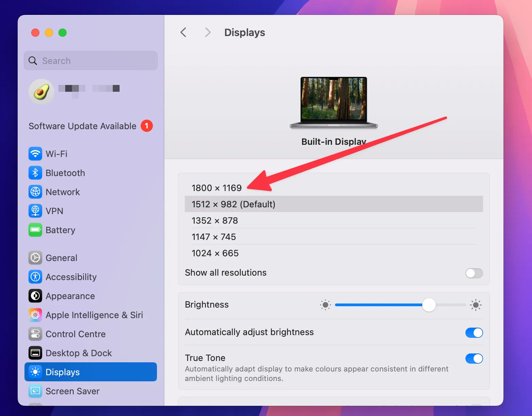Click the Brightness slider track
Viewport: 532px width, 416px height.
[380, 305]
